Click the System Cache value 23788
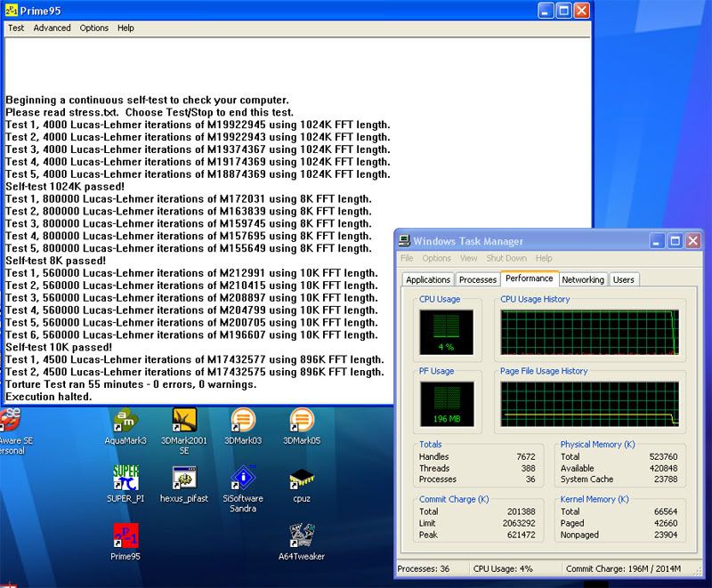712x588 pixels. pos(666,479)
